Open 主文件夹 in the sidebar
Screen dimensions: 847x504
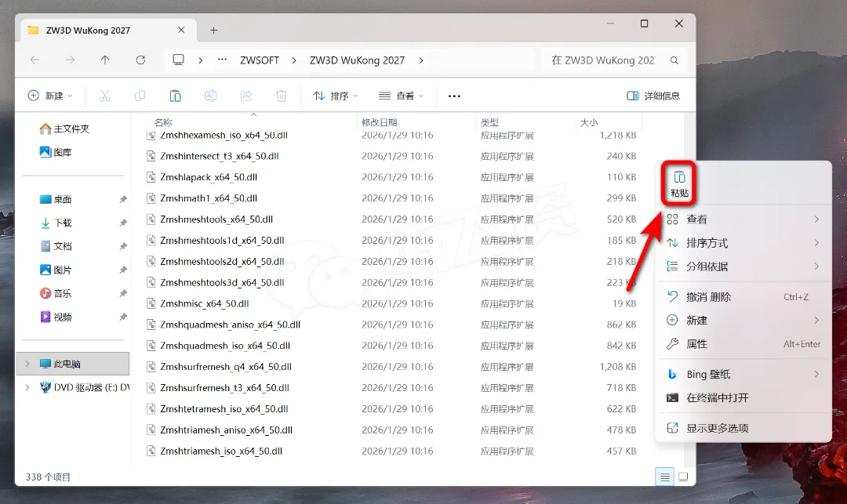point(64,129)
